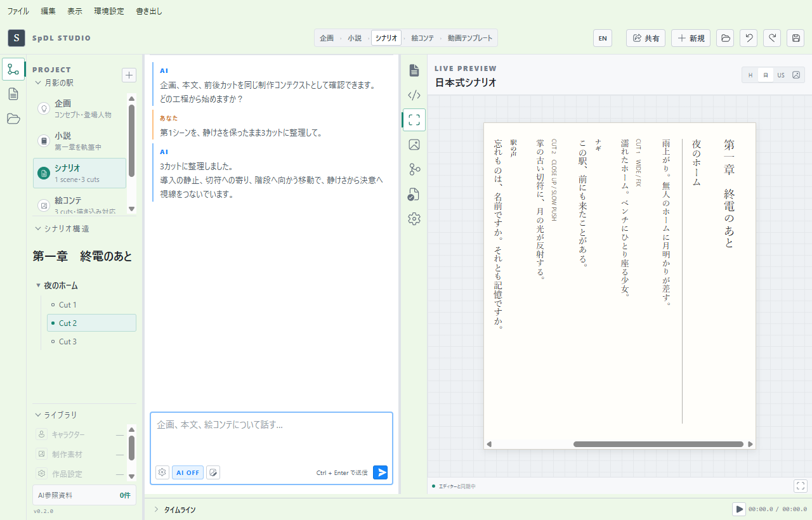
Task: Add a new project item with plus
Action: point(129,75)
